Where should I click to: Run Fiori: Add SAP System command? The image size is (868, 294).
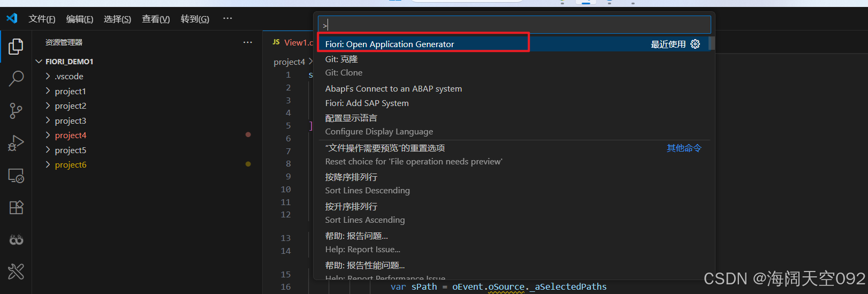pyautogui.click(x=513, y=103)
